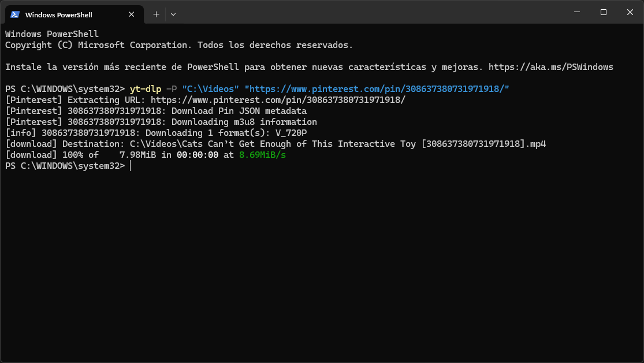Image resolution: width=644 pixels, height=363 pixels.
Task: Click the empty title bar area
Action: (x=370, y=12)
